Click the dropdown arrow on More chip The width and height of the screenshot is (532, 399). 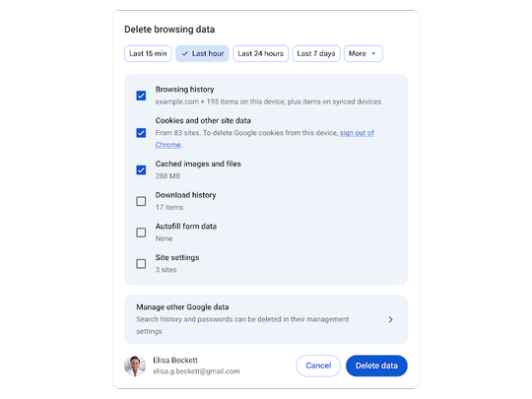[x=373, y=53]
